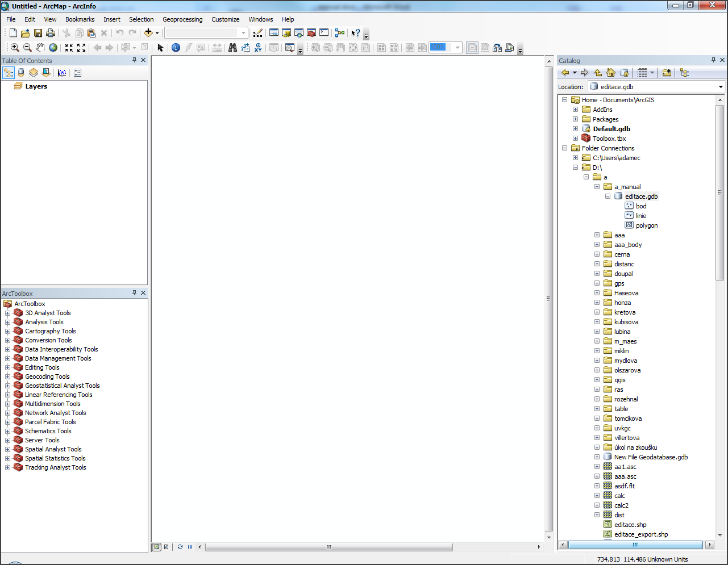
Task: Choose the Select Elements arrow tool
Action: pos(160,48)
